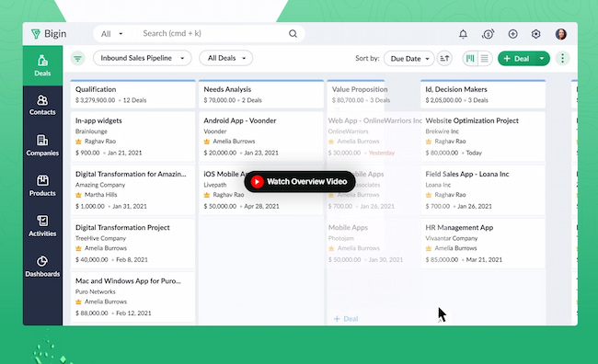Open the user profile avatar

click(560, 34)
